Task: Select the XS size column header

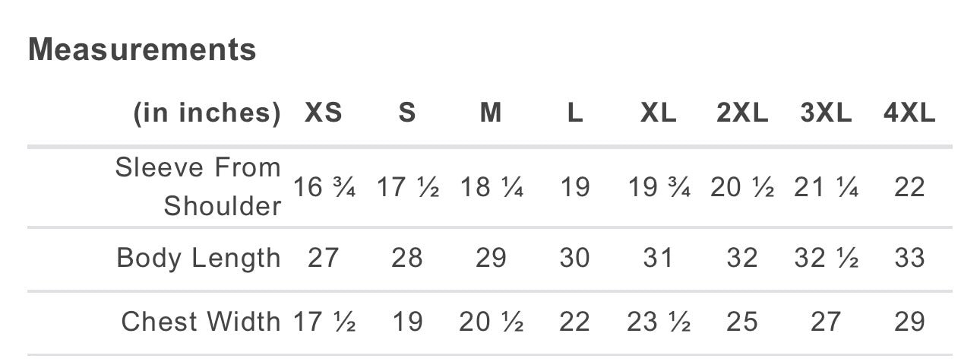Action: click(x=324, y=113)
